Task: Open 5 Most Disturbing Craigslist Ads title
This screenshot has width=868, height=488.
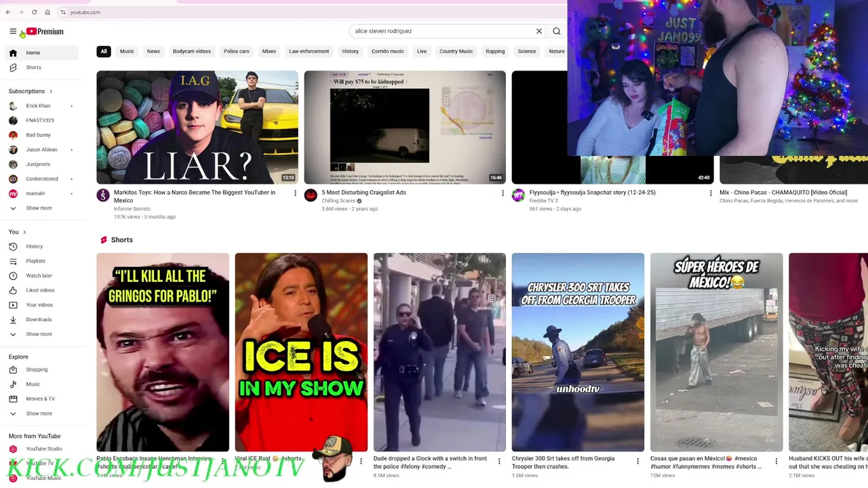Action: (363, 192)
